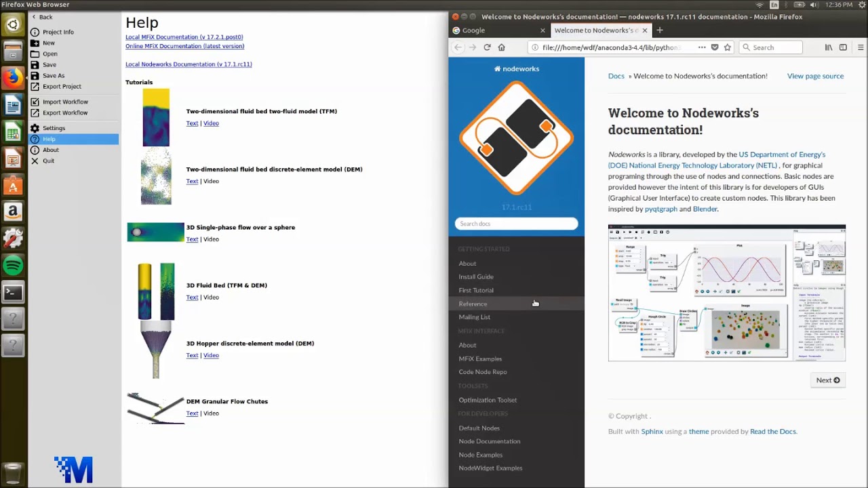
Task: Open Video link for 3D Hopper DEM
Action: pos(211,355)
